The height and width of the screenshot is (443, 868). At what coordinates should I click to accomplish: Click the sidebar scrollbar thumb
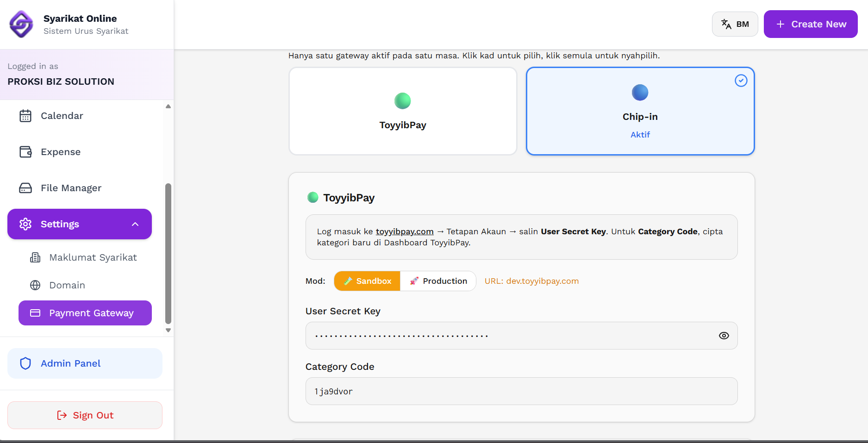point(168,254)
